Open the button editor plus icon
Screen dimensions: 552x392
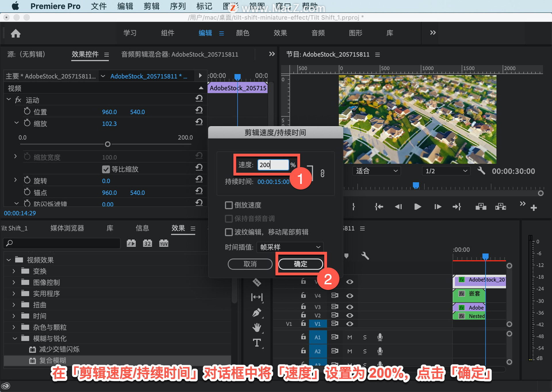tap(534, 208)
